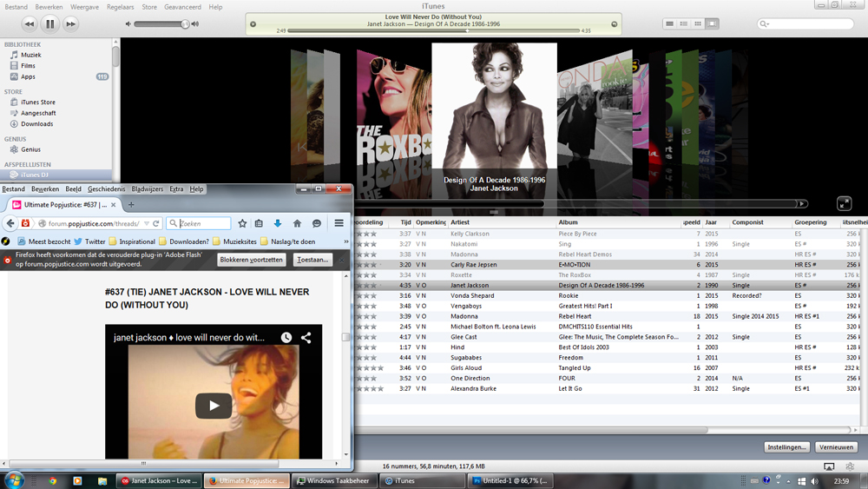868x489 pixels.
Task: Open Firefox Extra menu
Action: (x=176, y=188)
